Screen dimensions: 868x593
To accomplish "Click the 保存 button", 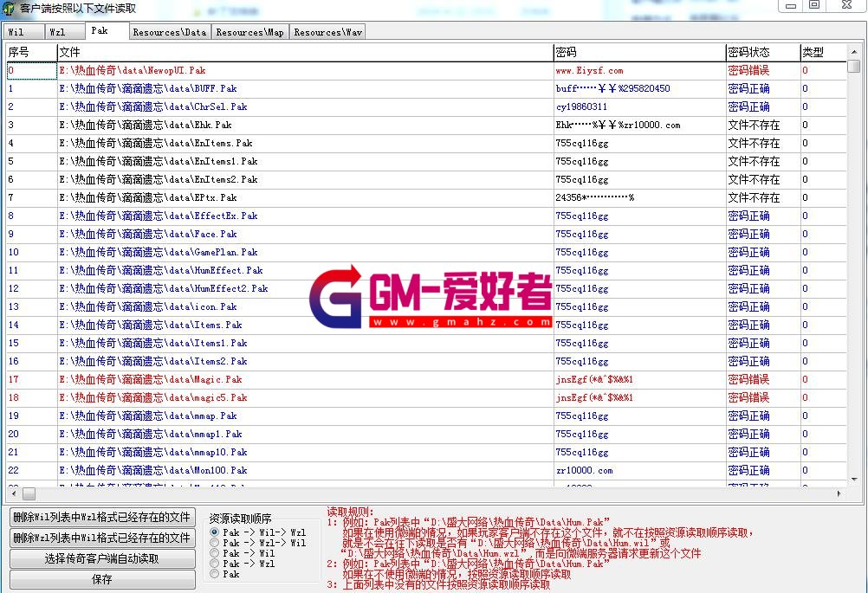I will (102, 579).
